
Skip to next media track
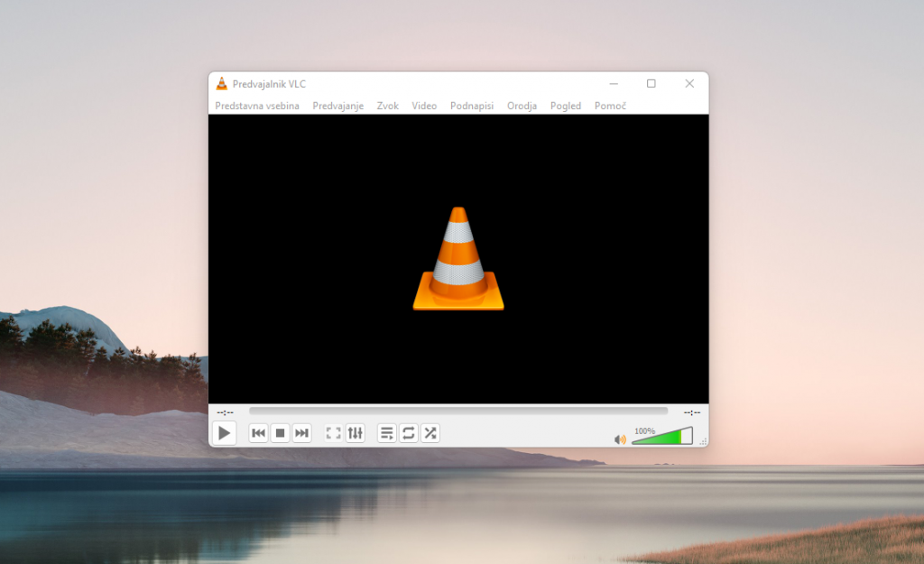pyautogui.click(x=301, y=433)
